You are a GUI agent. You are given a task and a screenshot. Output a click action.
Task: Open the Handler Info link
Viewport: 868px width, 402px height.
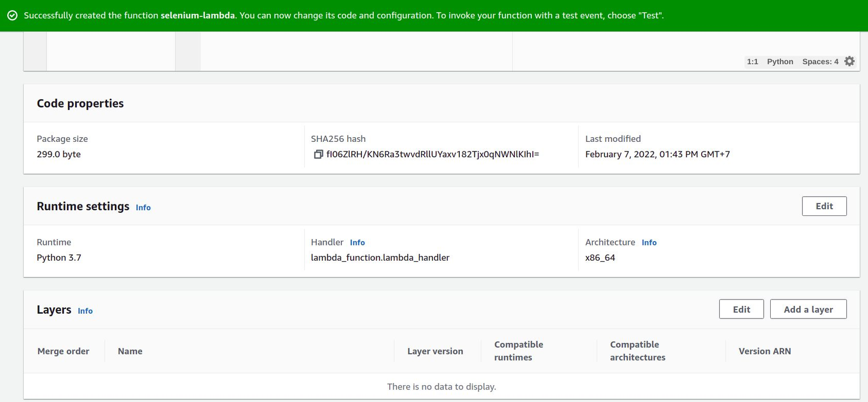pyautogui.click(x=357, y=243)
